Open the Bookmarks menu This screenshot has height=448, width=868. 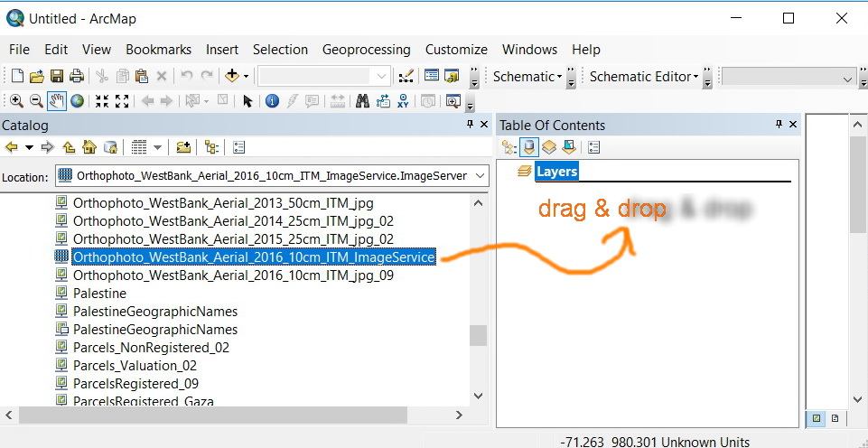158,50
